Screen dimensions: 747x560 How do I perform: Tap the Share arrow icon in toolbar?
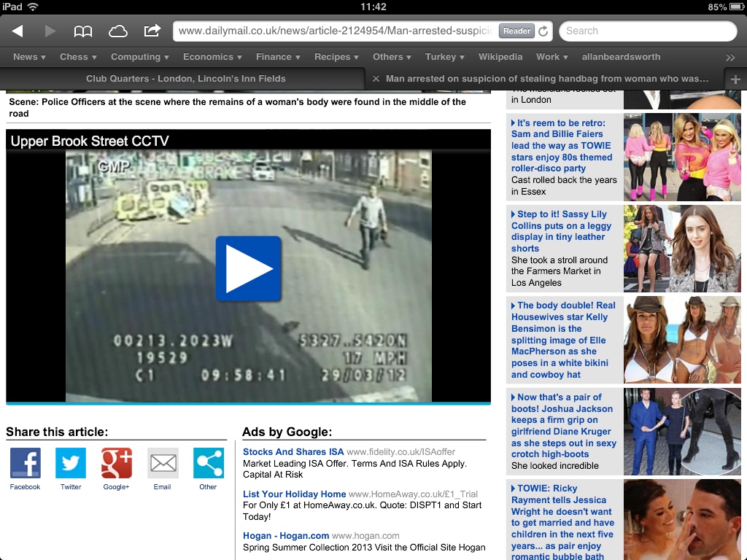point(152,31)
